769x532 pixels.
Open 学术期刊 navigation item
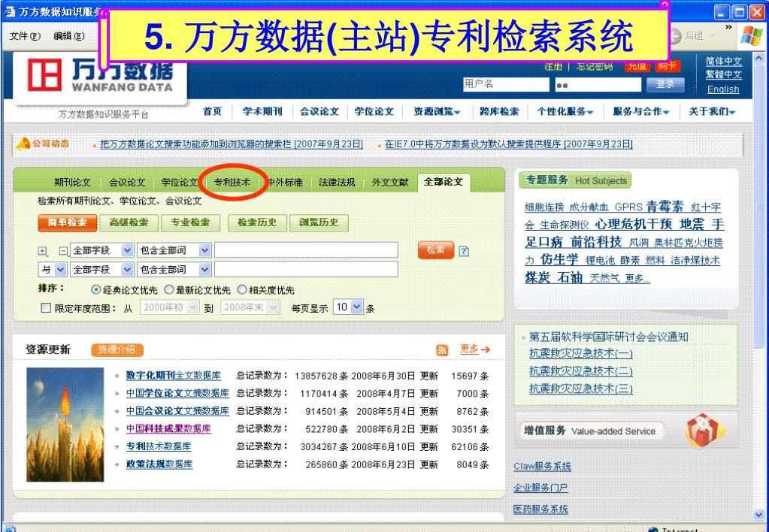coord(262,111)
